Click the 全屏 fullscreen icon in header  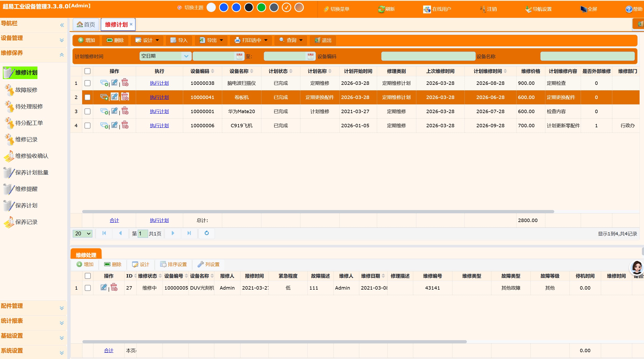[583, 9]
